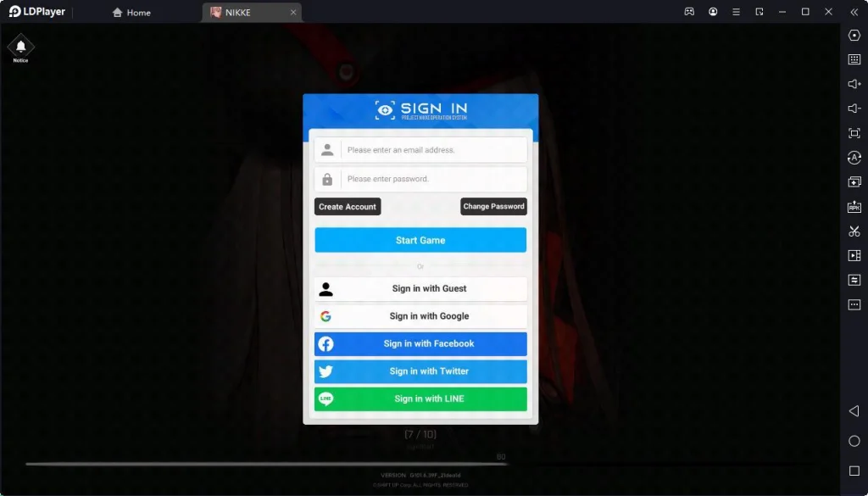The image size is (868, 496).
Task: Choose Sign in with Google
Action: [420, 316]
